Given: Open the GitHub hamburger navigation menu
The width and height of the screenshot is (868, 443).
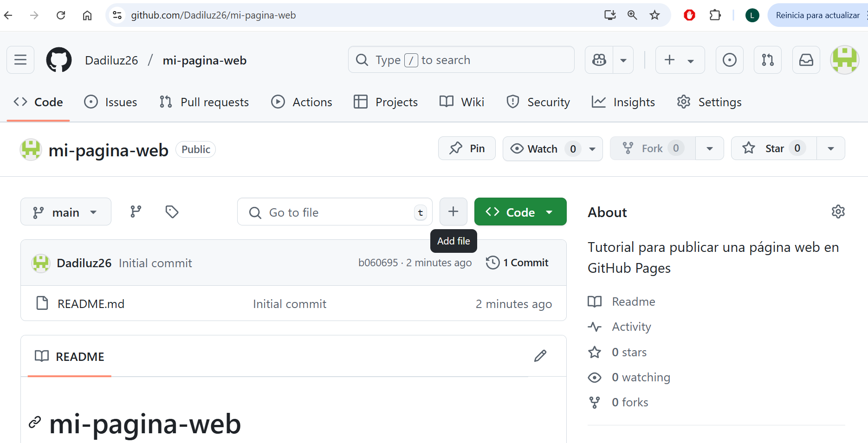Looking at the screenshot, I should (x=20, y=60).
